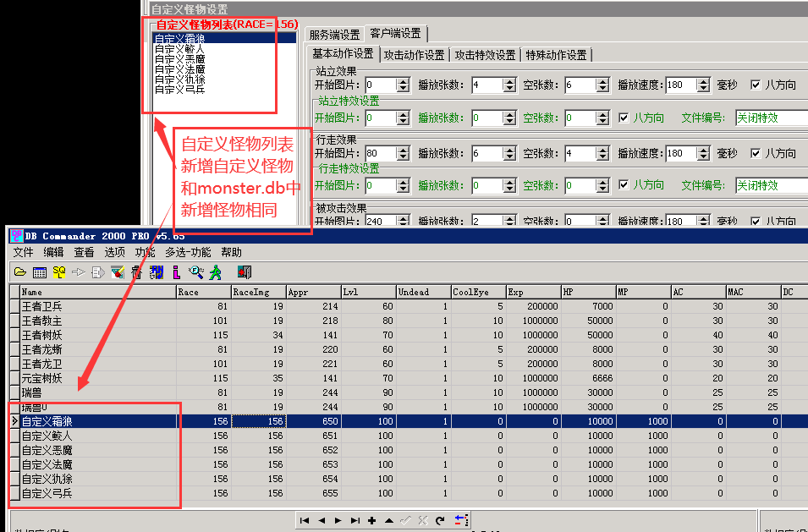Toggle 八方向 checkbox for 站立特效设置

[x=624, y=118]
